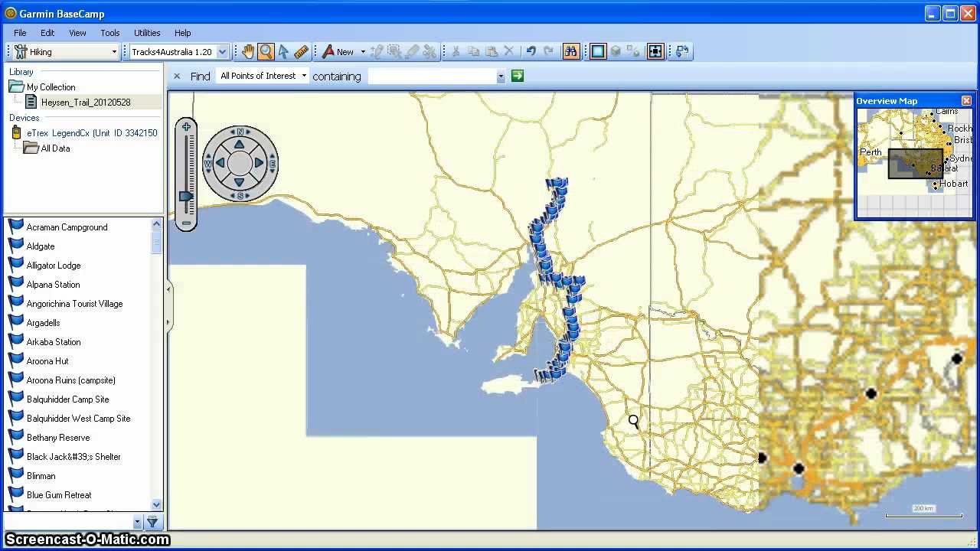Viewport: 980px width, 551px height.
Task: Click the waypoint list scroll-down arrow
Action: click(157, 504)
